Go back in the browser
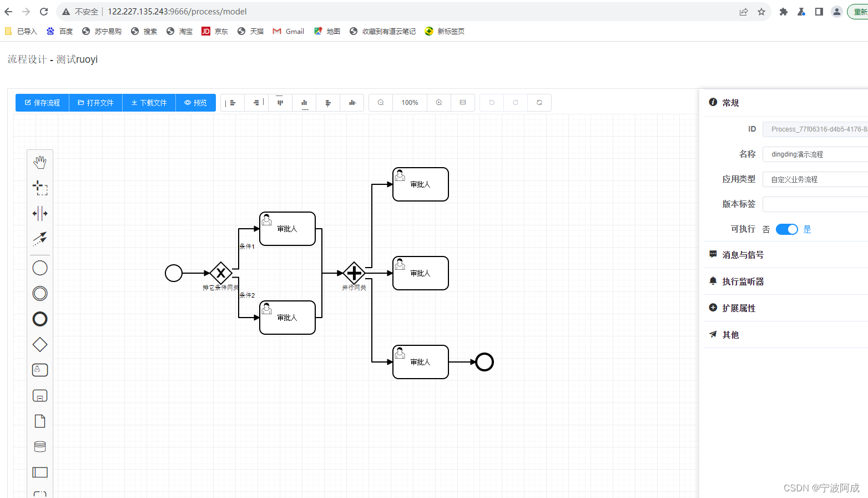The height and width of the screenshot is (498, 868). pos(8,12)
